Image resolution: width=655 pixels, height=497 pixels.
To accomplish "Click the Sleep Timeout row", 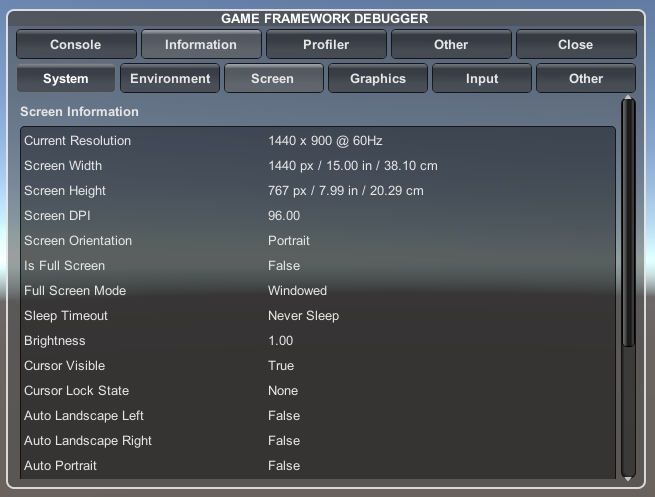I will tap(318, 316).
